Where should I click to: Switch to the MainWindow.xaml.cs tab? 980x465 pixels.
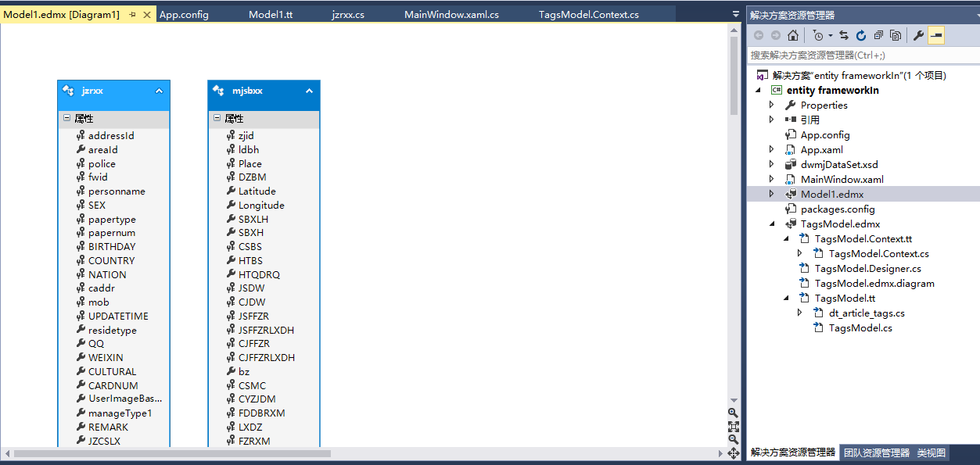(x=451, y=15)
